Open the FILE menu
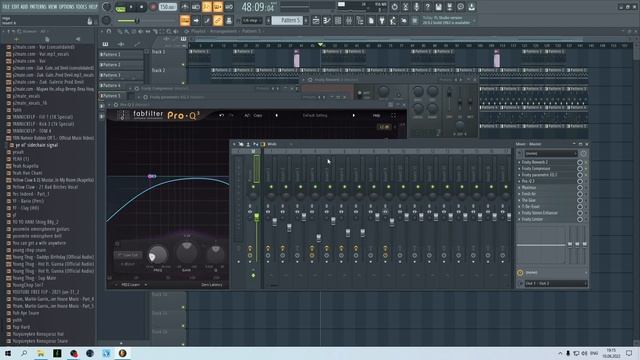 [x=6, y=7]
